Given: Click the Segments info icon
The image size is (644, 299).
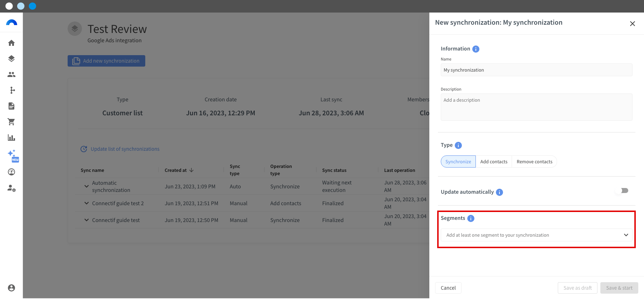Looking at the screenshot, I should (471, 218).
